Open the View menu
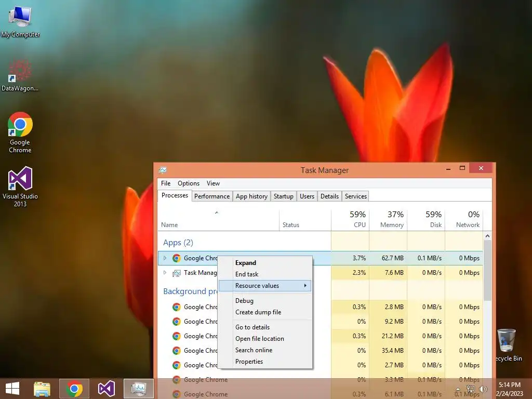 213,183
